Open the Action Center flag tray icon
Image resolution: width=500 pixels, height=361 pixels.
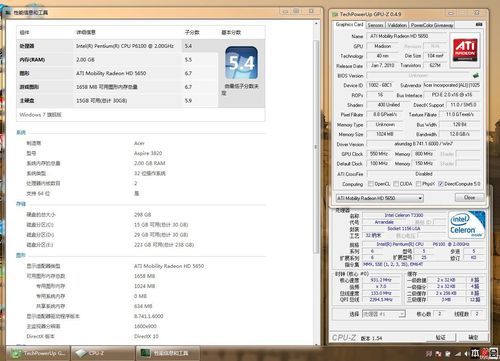pos(439,353)
